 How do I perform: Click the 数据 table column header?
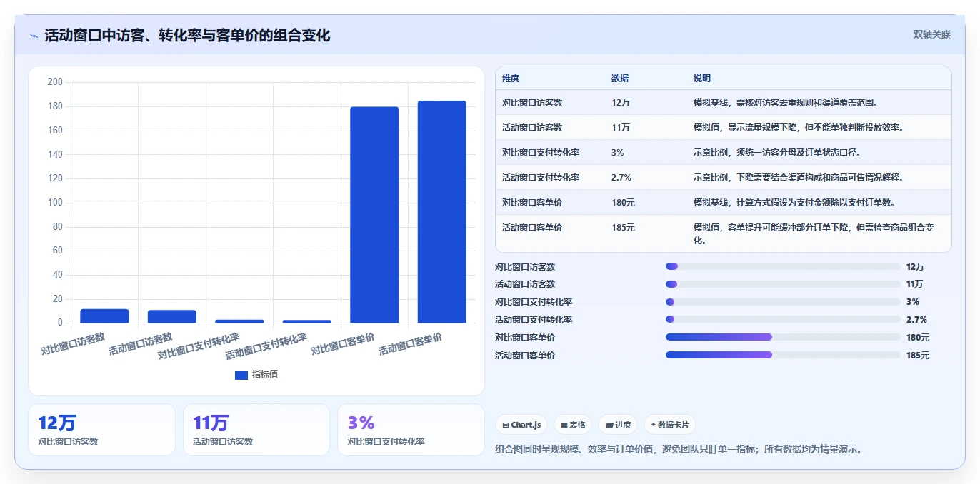click(x=620, y=79)
